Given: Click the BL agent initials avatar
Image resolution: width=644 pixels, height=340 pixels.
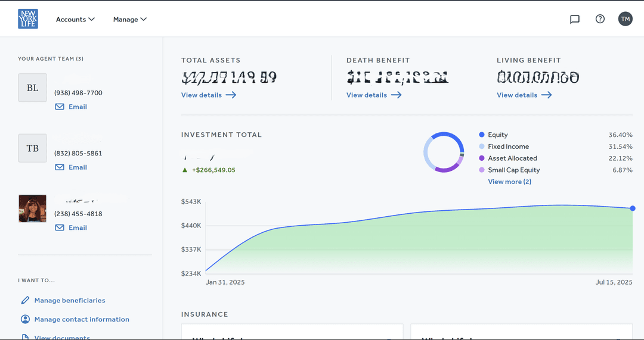Looking at the screenshot, I should point(32,88).
